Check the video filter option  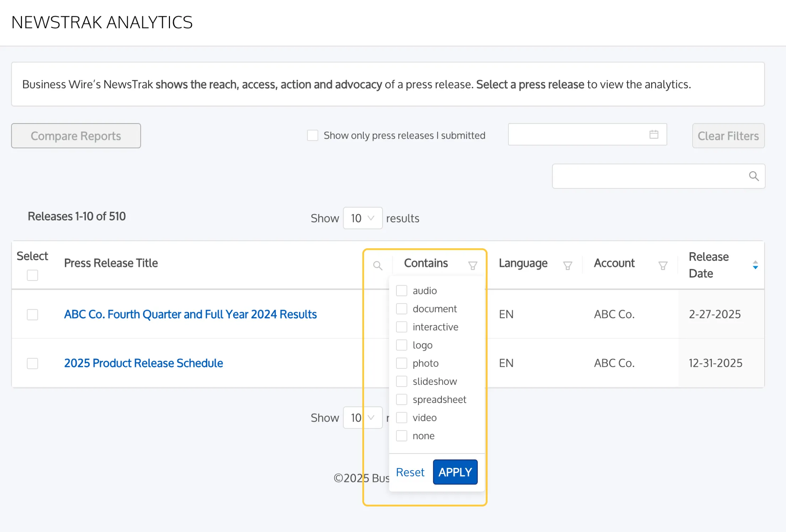(x=401, y=417)
